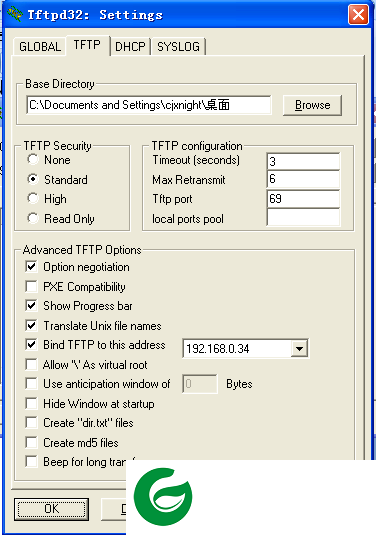This screenshot has width=376, height=535.
Task: Check Hide Window at startup
Action: [31, 404]
